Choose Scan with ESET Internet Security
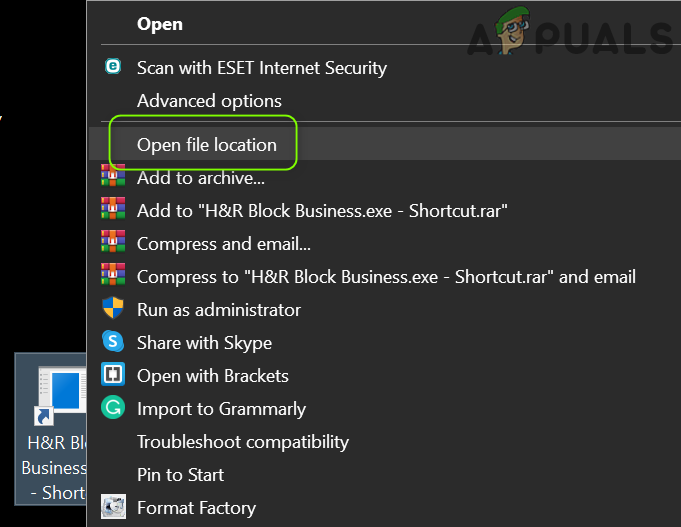This screenshot has width=681, height=527. click(261, 68)
